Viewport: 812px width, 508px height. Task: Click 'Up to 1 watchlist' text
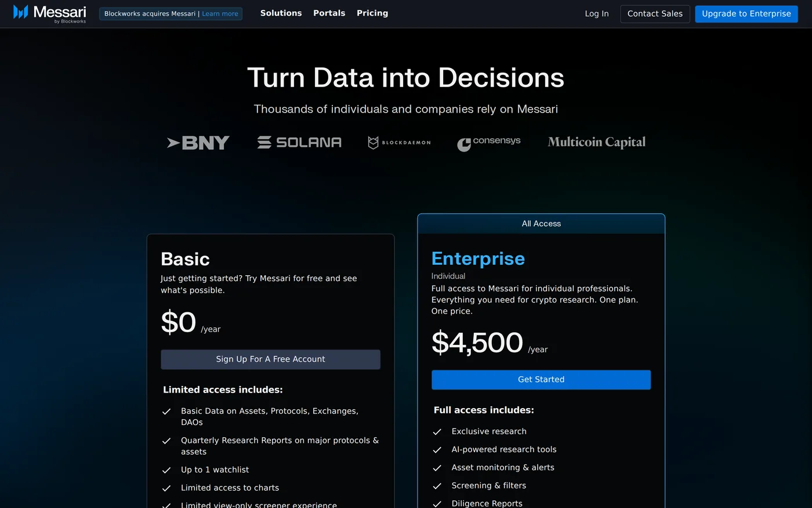coord(215,470)
